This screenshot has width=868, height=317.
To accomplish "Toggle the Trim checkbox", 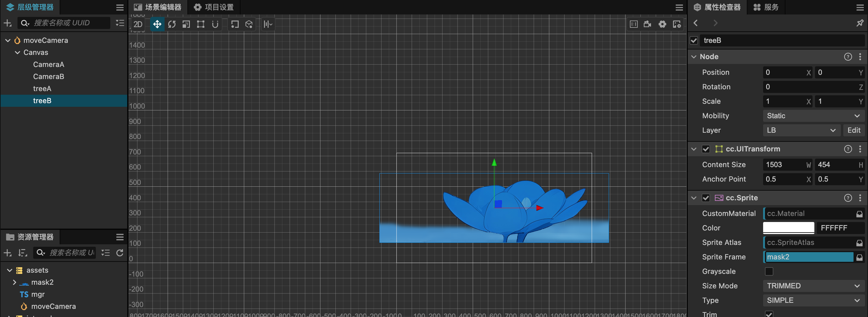I will click(769, 314).
